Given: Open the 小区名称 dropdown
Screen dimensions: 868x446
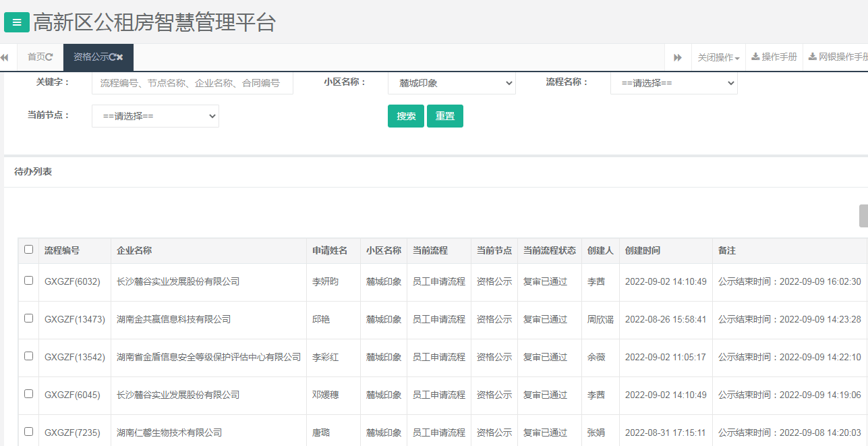Looking at the screenshot, I should click(451, 82).
